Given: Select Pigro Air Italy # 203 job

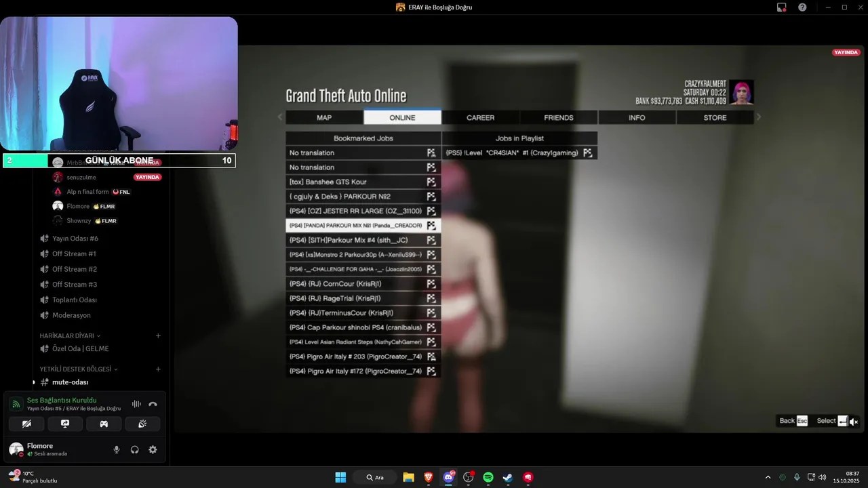Looking at the screenshot, I should 363,357.
